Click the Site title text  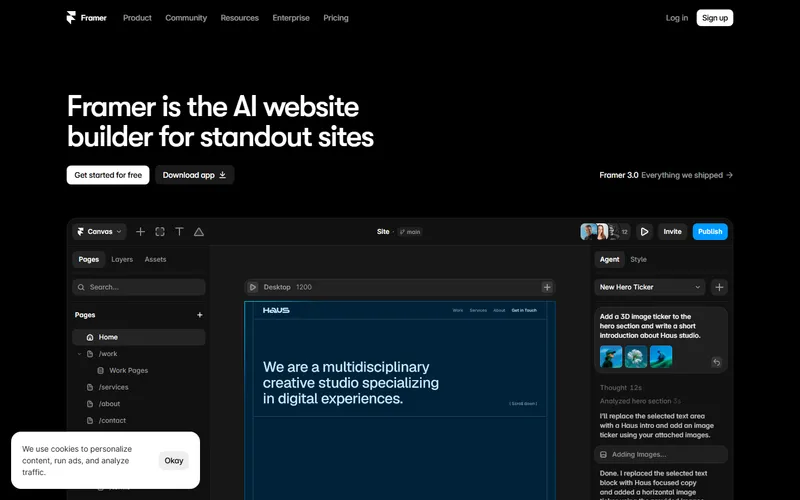(x=383, y=232)
